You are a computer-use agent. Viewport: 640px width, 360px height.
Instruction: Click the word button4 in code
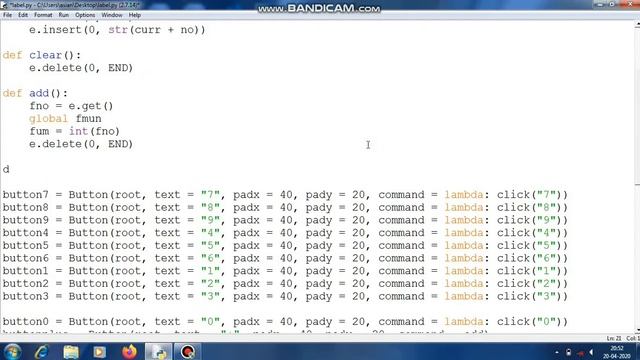pyautogui.click(x=25, y=233)
